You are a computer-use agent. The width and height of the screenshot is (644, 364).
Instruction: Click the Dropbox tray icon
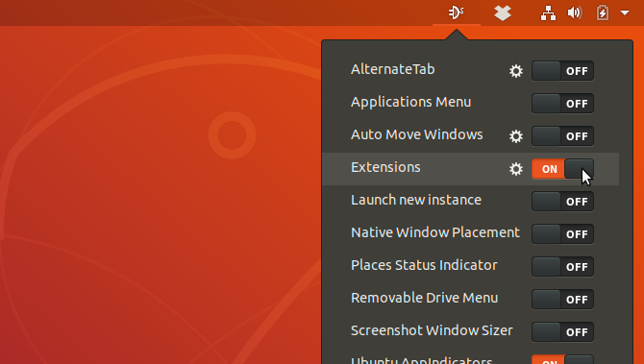tap(503, 13)
